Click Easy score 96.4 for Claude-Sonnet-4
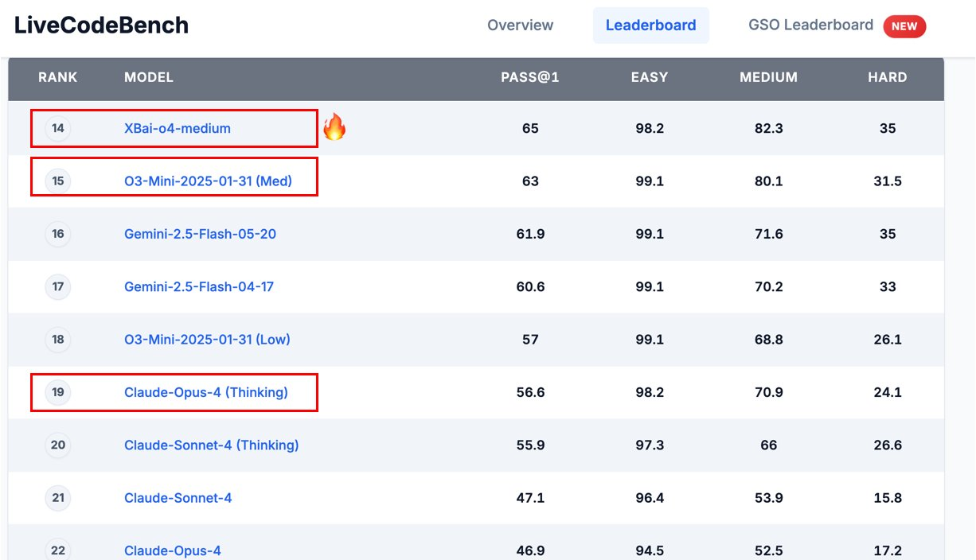976x560 pixels. click(x=650, y=498)
